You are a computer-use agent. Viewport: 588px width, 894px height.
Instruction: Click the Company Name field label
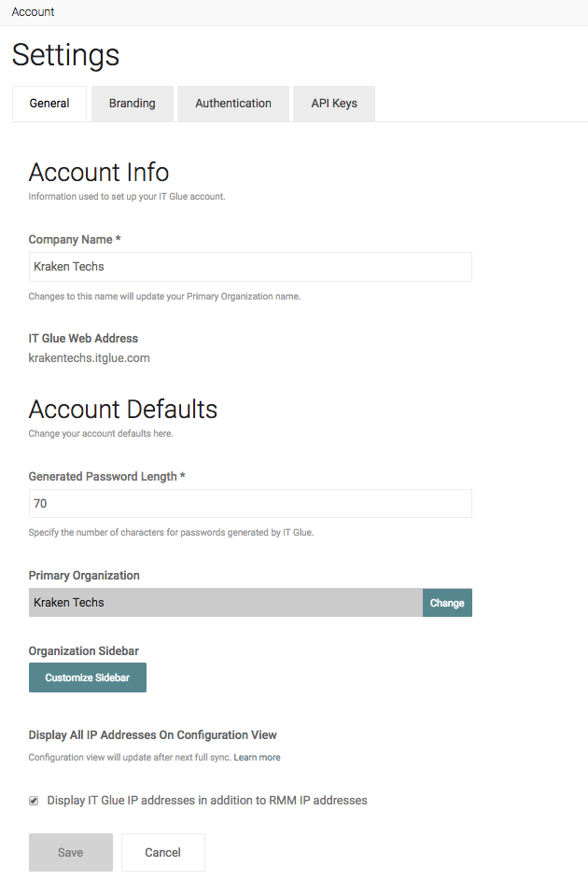(x=75, y=240)
